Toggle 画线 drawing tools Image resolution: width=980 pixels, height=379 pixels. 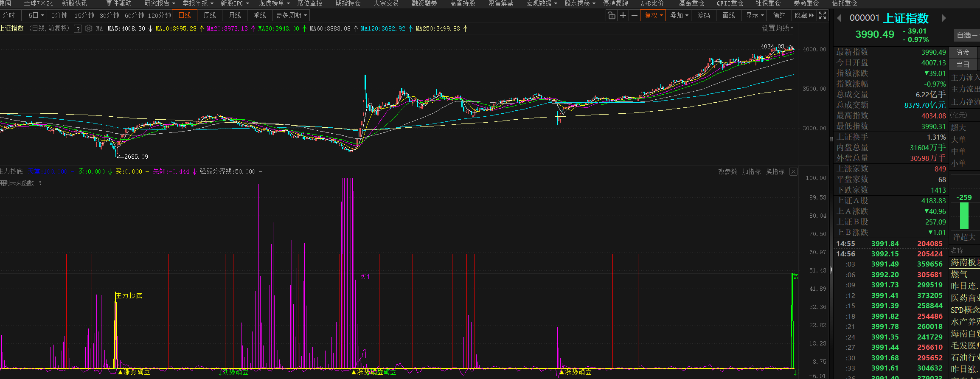[729, 16]
